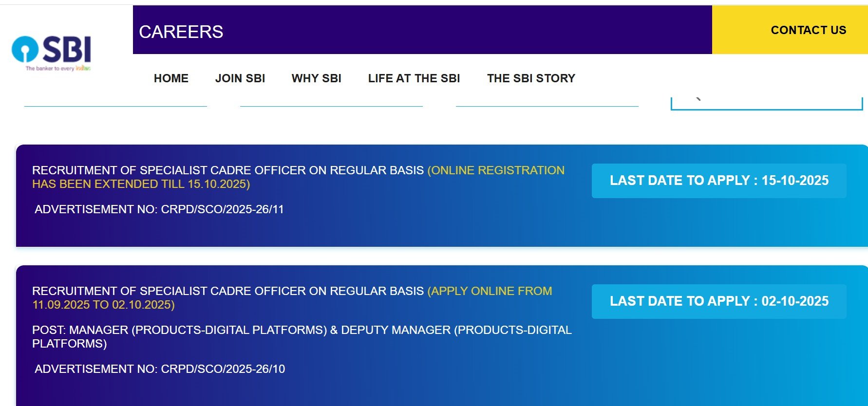
Task: Open recruitment title of advertisement 2025-26/11
Action: tap(228, 170)
